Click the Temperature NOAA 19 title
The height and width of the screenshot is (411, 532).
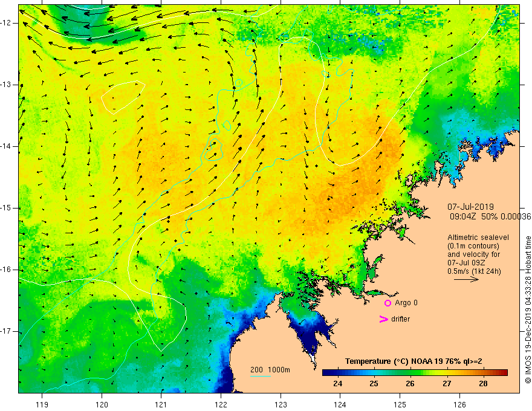(x=414, y=361)
